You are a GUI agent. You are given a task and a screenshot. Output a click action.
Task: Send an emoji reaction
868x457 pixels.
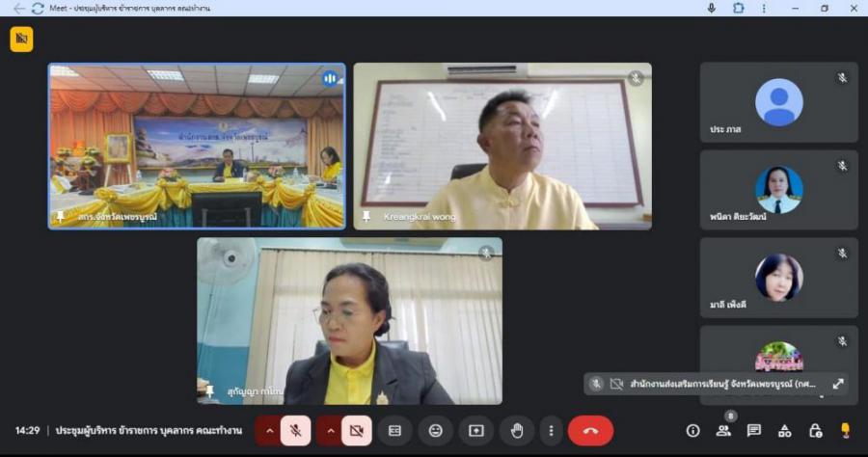(x=436, y=430)
